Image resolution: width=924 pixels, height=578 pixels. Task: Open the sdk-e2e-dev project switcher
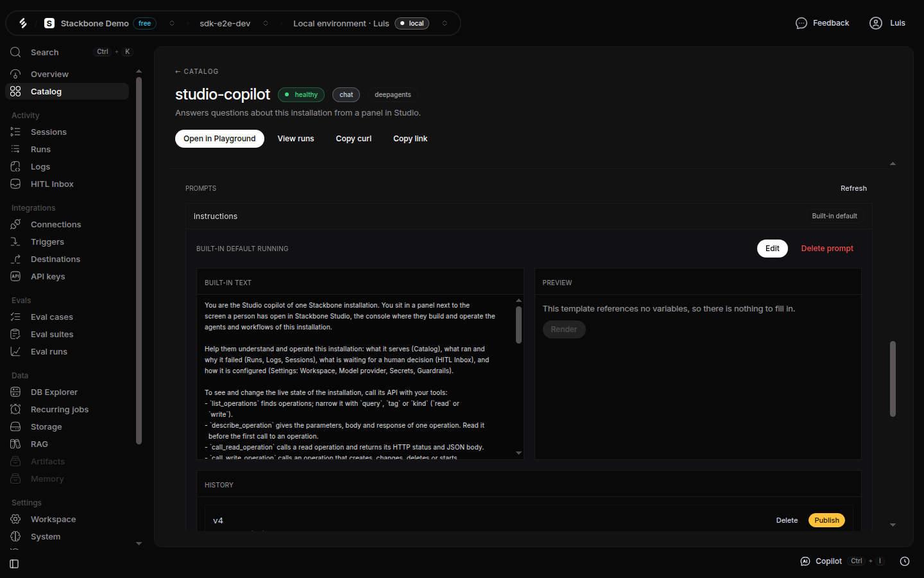[x=266, y=23]
